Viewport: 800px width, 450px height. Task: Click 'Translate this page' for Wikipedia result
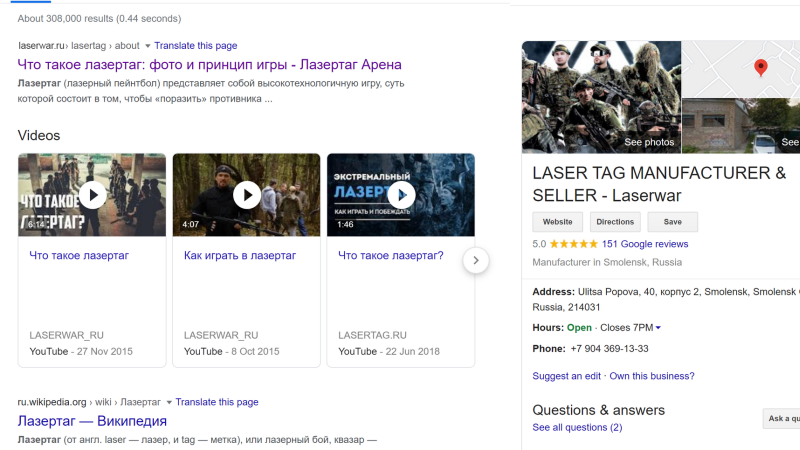pos(217,402)
